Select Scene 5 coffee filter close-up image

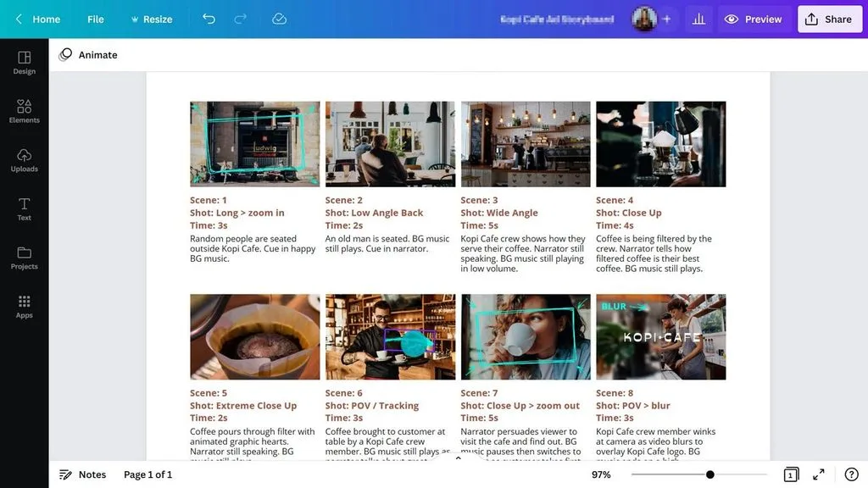254,337
